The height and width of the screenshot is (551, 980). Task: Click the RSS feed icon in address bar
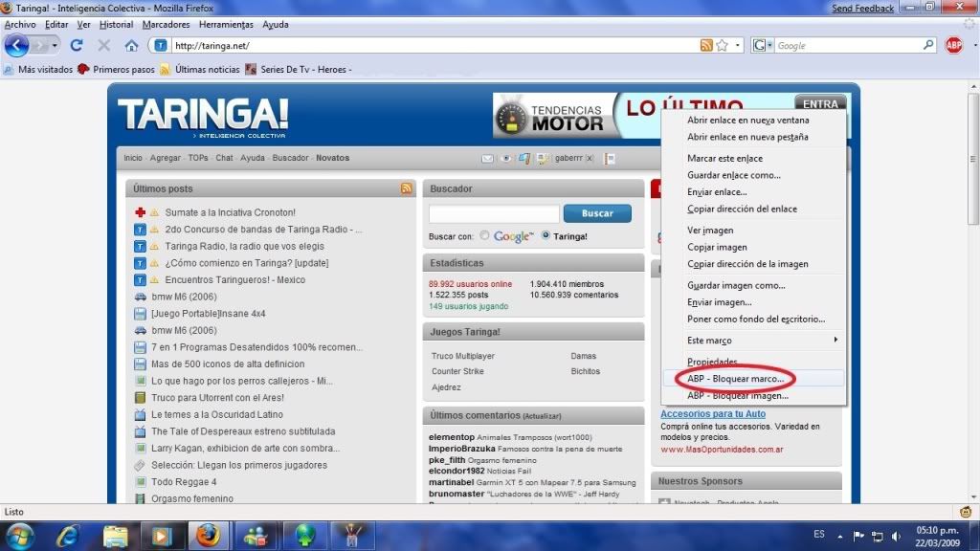[x=706, y=46]
